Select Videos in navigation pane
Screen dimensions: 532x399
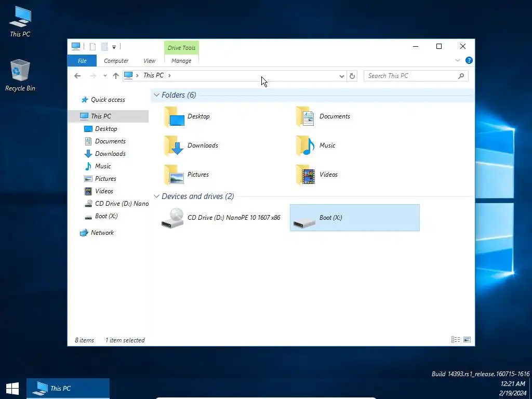pyautogui.click(x=104, y=191)
